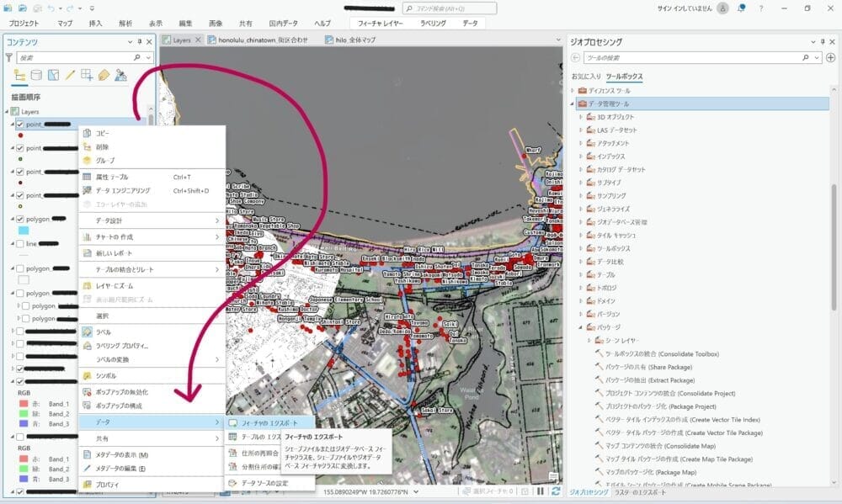The height and width of the screenshot is (504, 842).
Task: Toggle checkbox of polygon layer with cyan symbol
Action: click(x=20, y=219)
